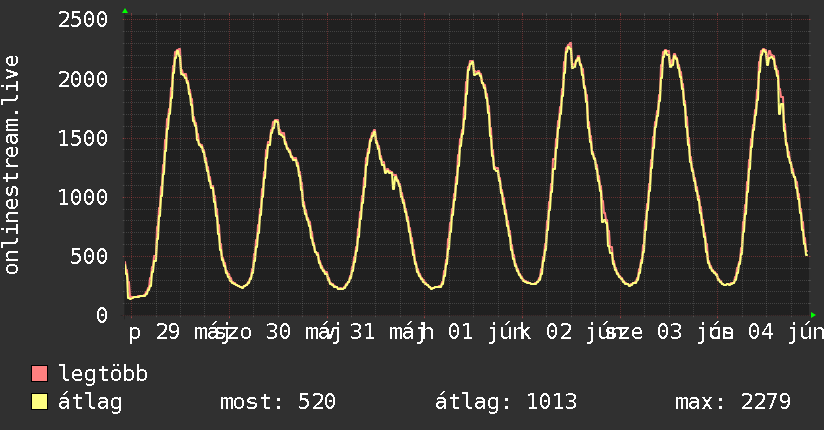824x430 pixels.
Task: Click the 1500 y-axis label
Action: (x=83, y=138)
